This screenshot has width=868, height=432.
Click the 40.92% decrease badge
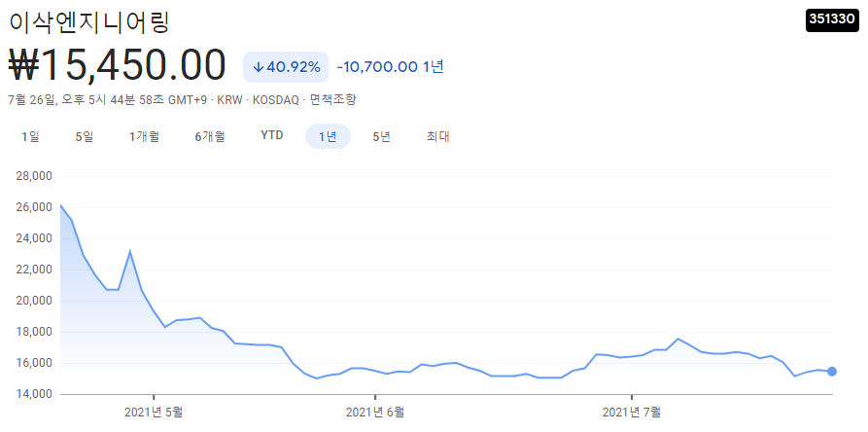click(286, 67)
